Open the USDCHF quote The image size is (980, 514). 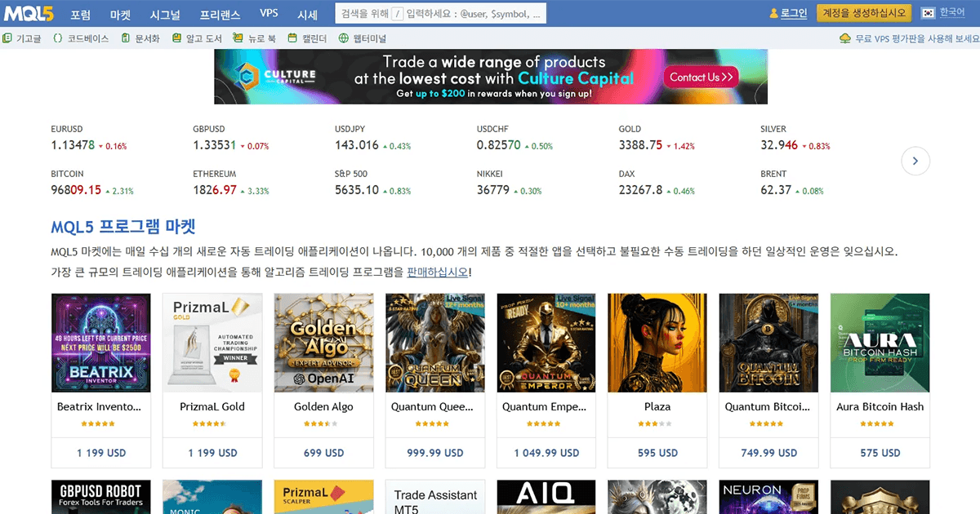tap(514, 138)
